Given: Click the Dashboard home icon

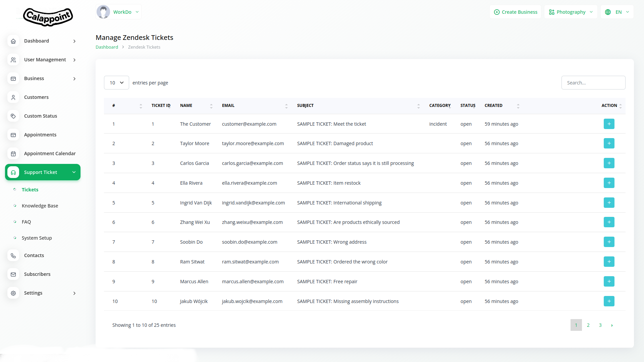Looking at the screenshot, I should click(x=13, y=41).
